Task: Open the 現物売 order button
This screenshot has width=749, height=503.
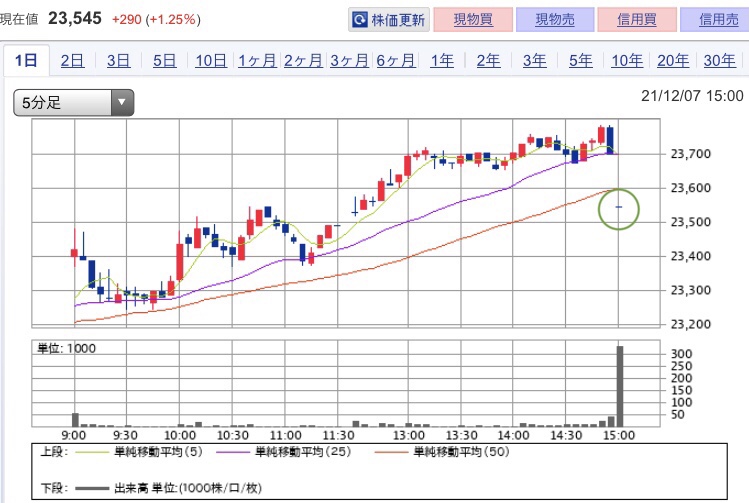Action: (x=555, y=20)
